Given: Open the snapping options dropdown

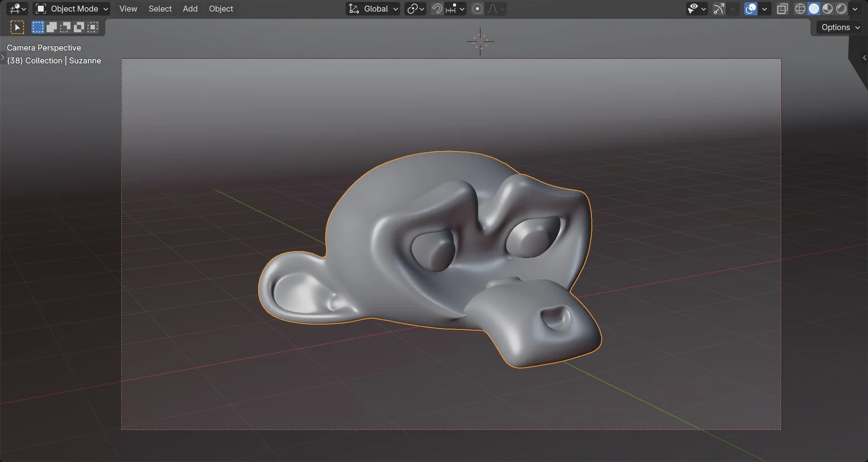Looking at the screenshot, I should coord(455,9).
